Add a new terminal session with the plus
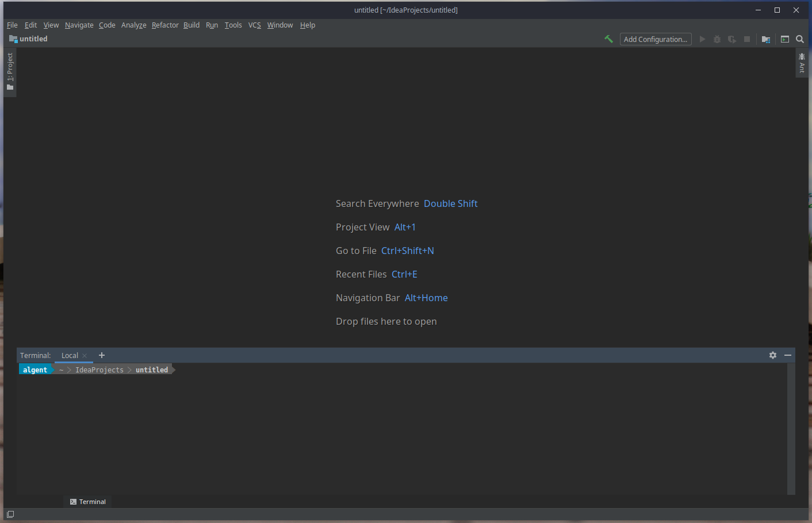812x523 pixels. [x=102, y=355]
